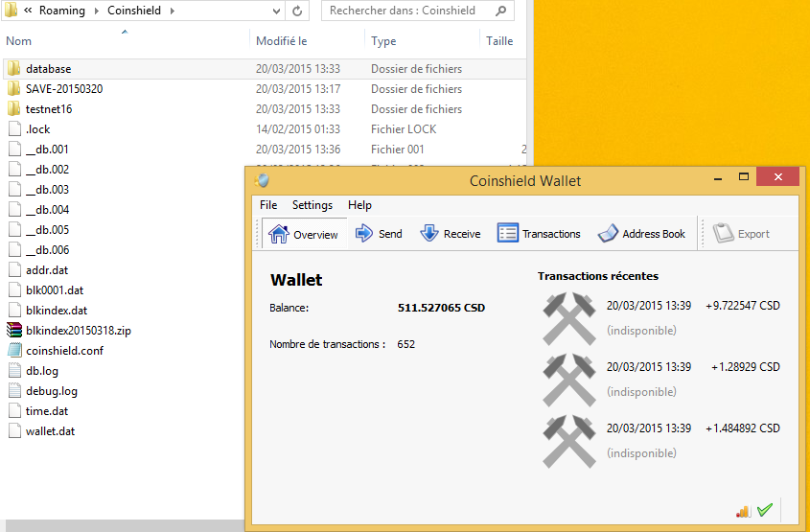Click the Coinshield Wallet shield title icon
This screenshot has width=810, height=532.
pos(263,180)
